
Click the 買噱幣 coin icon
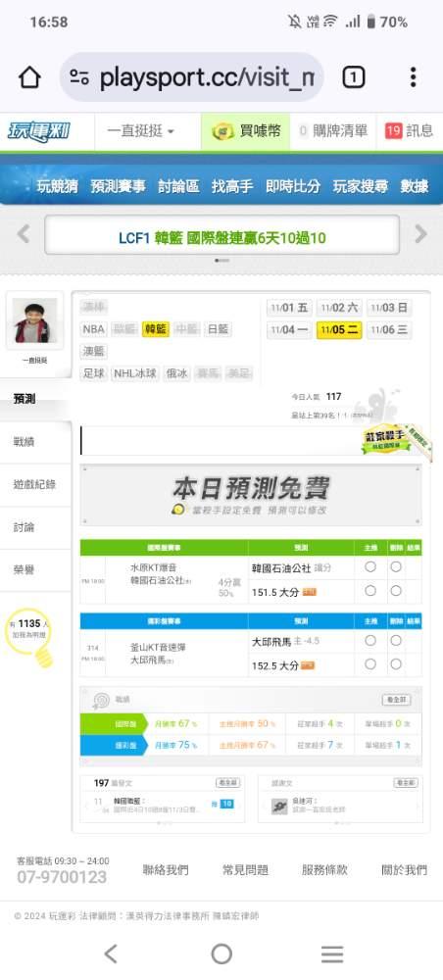(222, 131)
